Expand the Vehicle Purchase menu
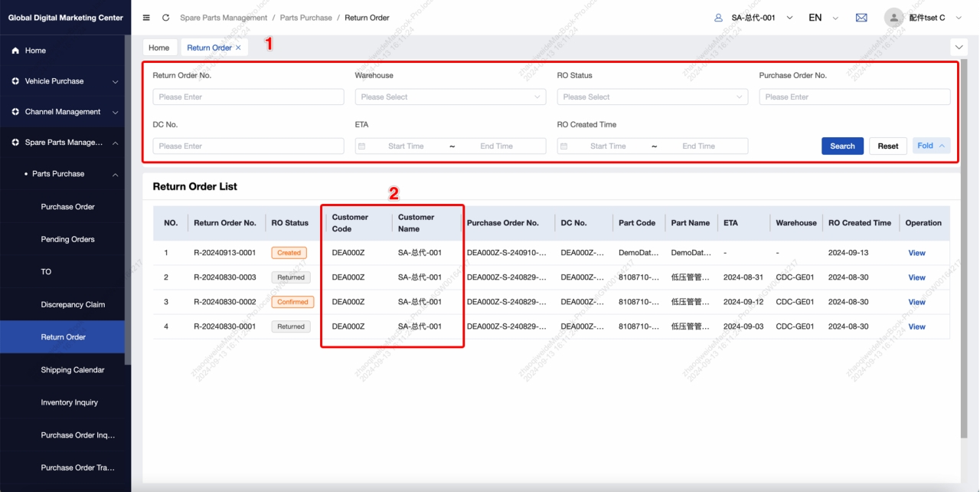980x492 pixels. click(116, 81)
